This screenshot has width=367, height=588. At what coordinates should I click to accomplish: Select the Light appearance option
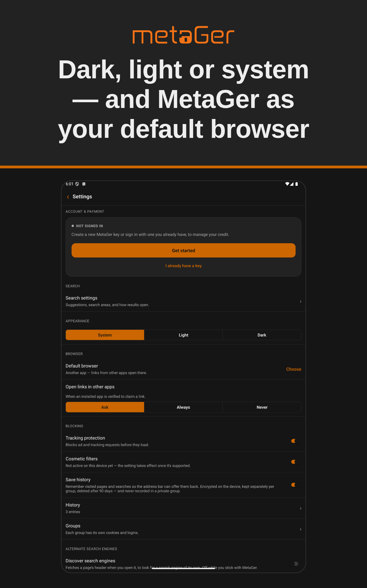click(183, 335)
